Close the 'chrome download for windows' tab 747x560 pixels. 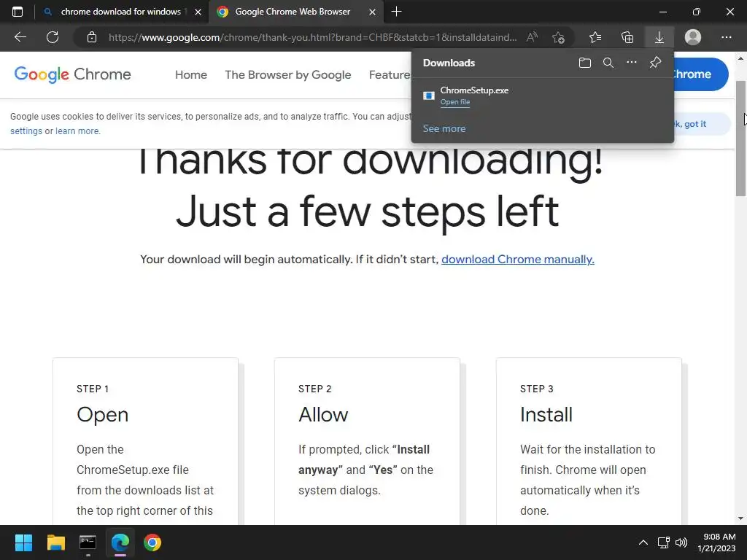pos(198,12)
